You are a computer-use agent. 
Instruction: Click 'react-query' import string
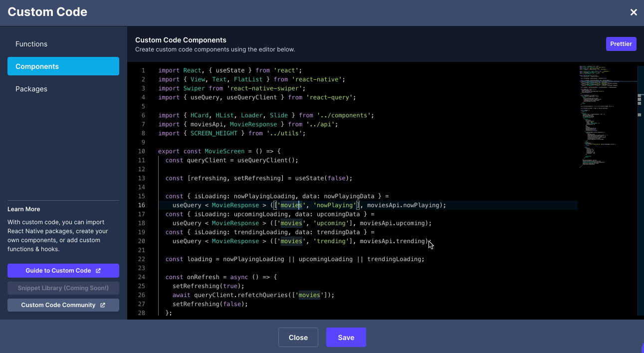(329, 97)
